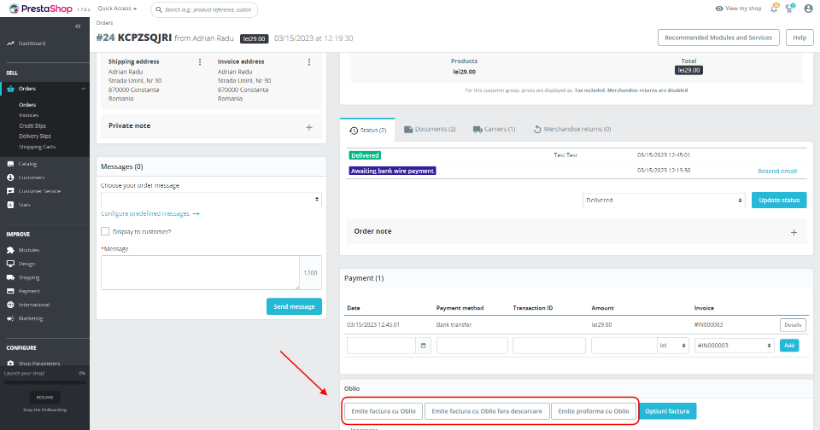Screen dimensions: 820x430
Task: Click the payment date input field
Action: (381, 345)
